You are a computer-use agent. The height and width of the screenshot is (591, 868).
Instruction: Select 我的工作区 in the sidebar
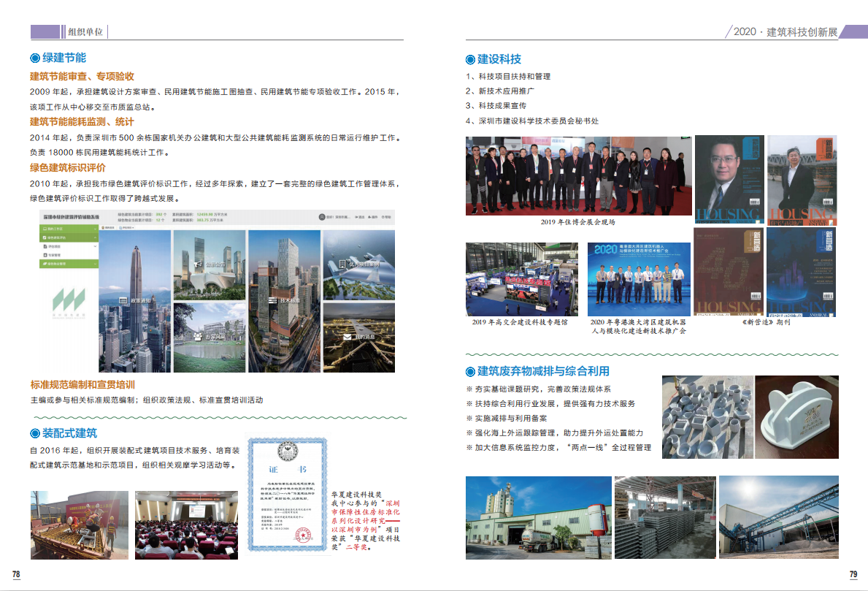(x=57, y=229)
